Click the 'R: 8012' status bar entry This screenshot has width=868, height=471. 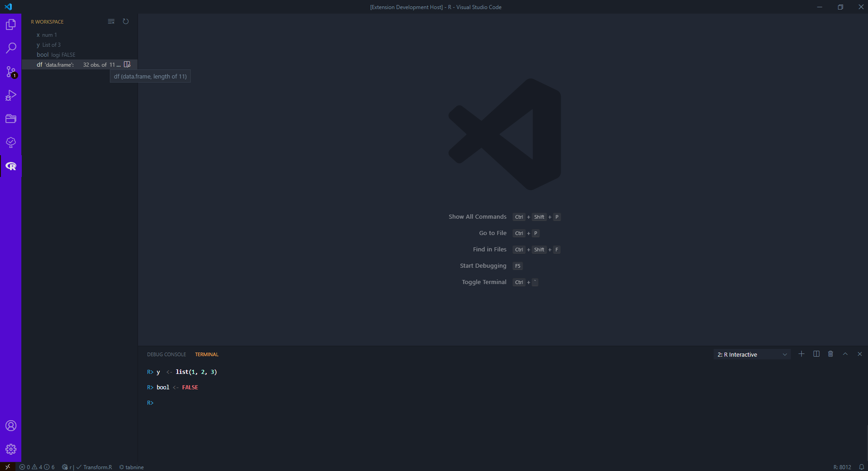[x=842, y=467]
